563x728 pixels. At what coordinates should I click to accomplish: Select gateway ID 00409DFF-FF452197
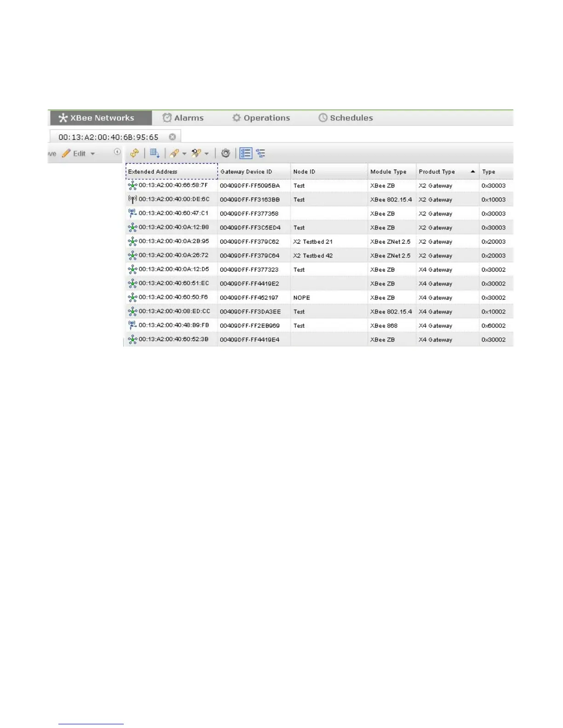point(249,298)
